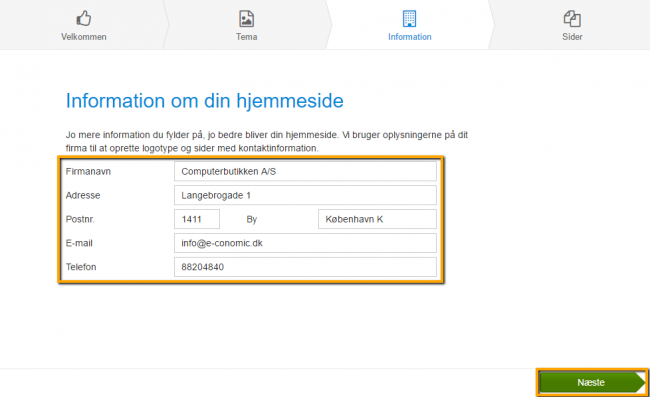Click the thumbs-up Velkommen icon
Viewport: 650px width, 397px height.
[84, 18]
